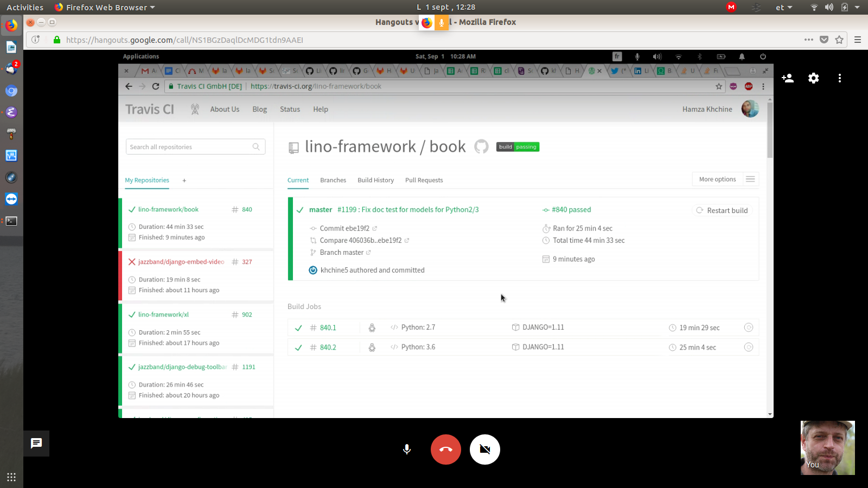The height and width of the screenshot is (488, 868).
Task: Open the Firefox hamburger menu
Action: pyautogui.click(x=858, y=40)
